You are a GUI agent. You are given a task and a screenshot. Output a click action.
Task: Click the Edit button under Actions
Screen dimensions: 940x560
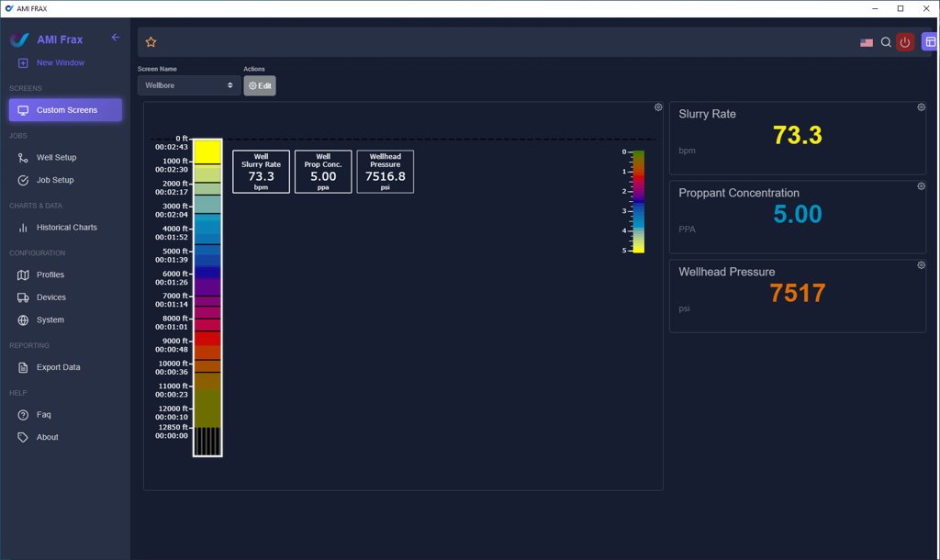[x=260, y=84]
